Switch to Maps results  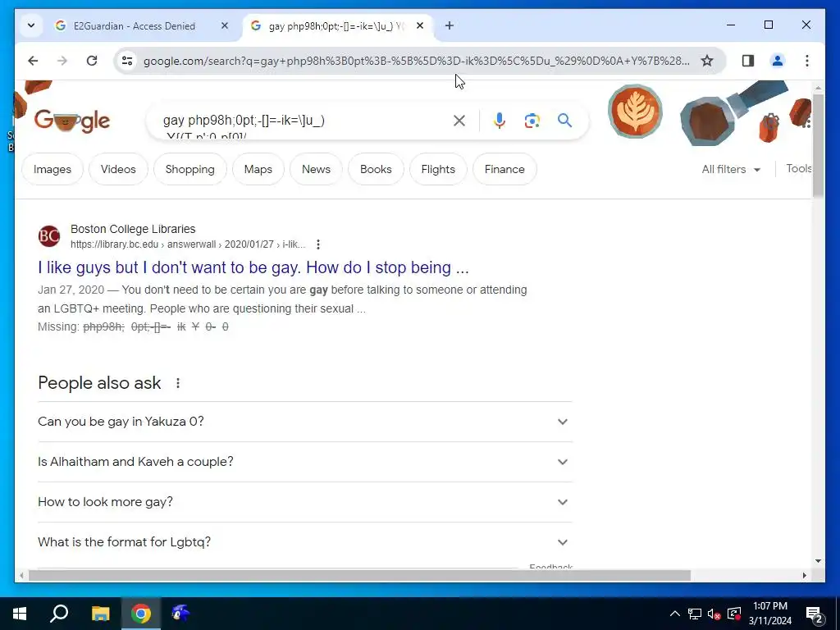(x=258, y=169)
